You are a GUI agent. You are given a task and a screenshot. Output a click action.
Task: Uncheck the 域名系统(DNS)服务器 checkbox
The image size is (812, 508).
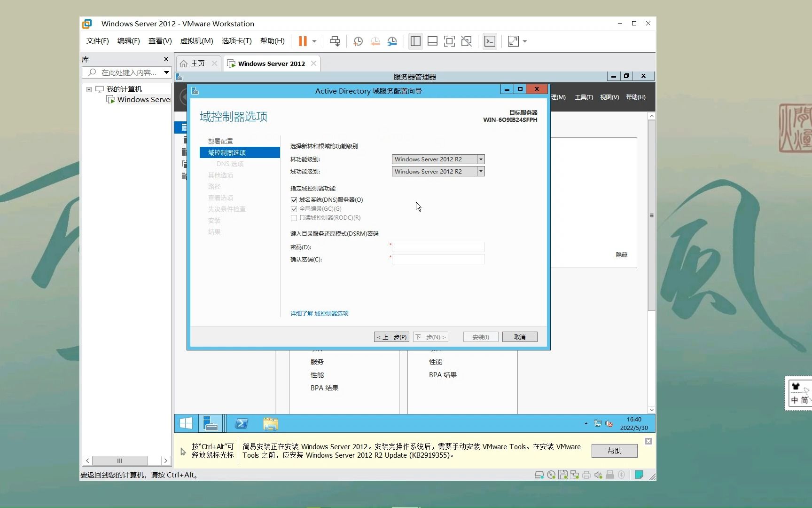(x=294, y=200)
